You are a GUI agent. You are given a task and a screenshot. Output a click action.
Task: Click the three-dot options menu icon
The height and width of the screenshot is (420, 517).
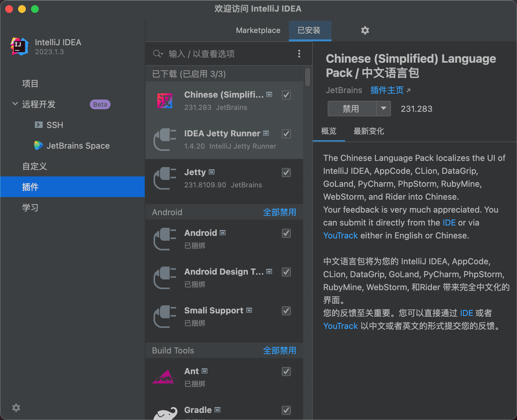(299, 54)
